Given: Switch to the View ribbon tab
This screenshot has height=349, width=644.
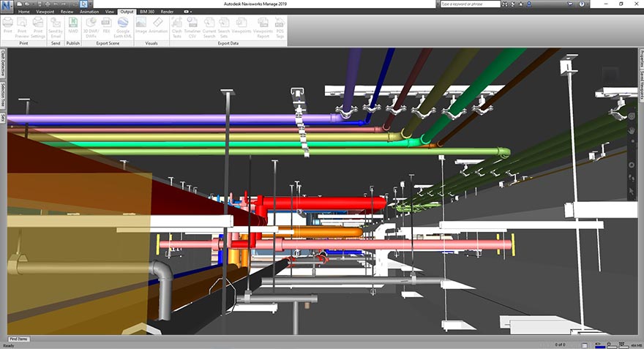Looking at the screenshot, I should point(109,12).
